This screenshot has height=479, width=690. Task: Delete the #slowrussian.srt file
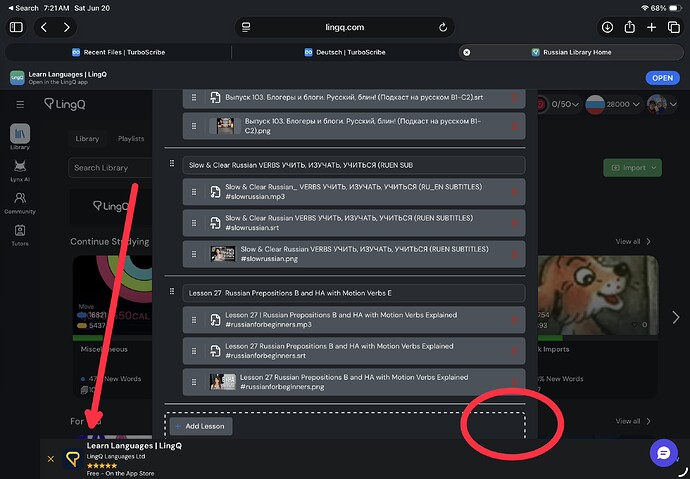514,223
